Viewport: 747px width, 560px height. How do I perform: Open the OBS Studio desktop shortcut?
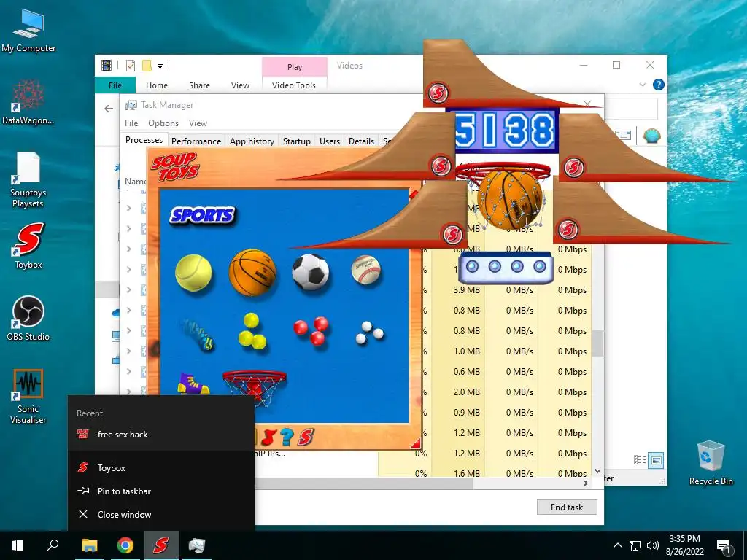pyautogui.click(x=28, y=319)
